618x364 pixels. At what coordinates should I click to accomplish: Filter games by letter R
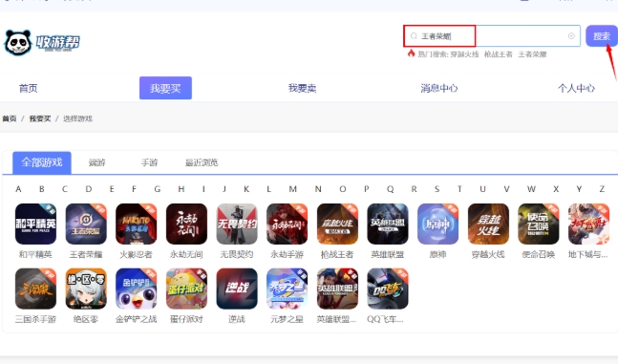[414, 189]
